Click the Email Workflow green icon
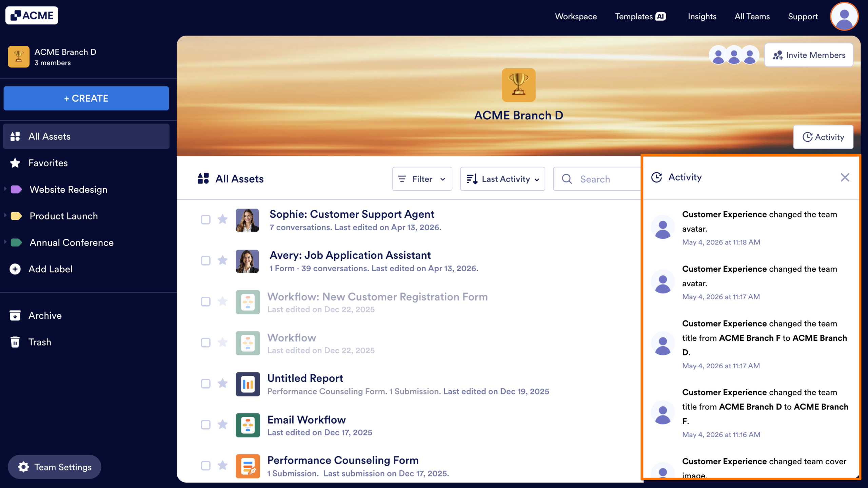 coord(248,425)
